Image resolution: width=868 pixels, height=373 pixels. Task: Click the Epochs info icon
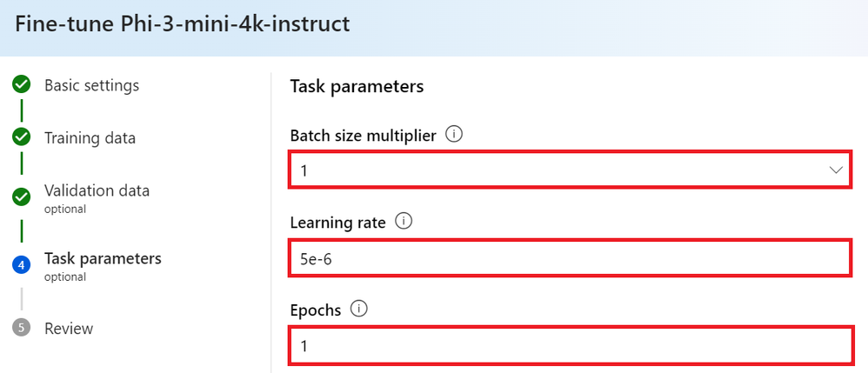[x=359, y=308]
